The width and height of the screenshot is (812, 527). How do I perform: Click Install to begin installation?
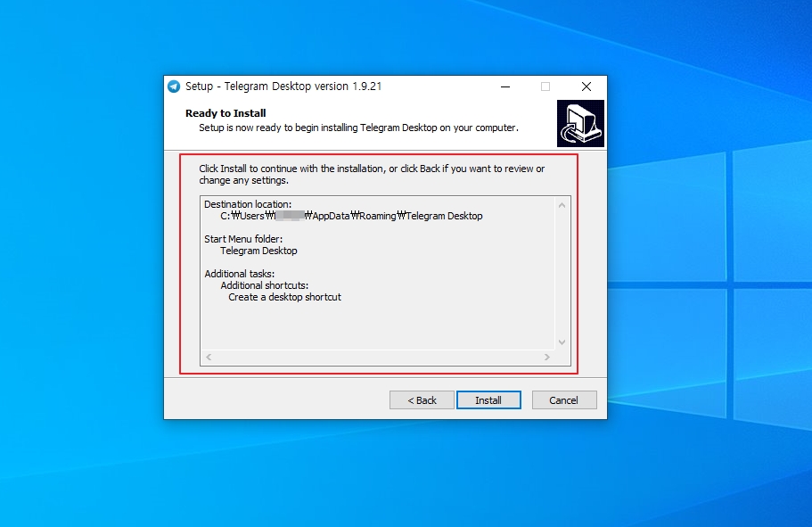point(488,400)
